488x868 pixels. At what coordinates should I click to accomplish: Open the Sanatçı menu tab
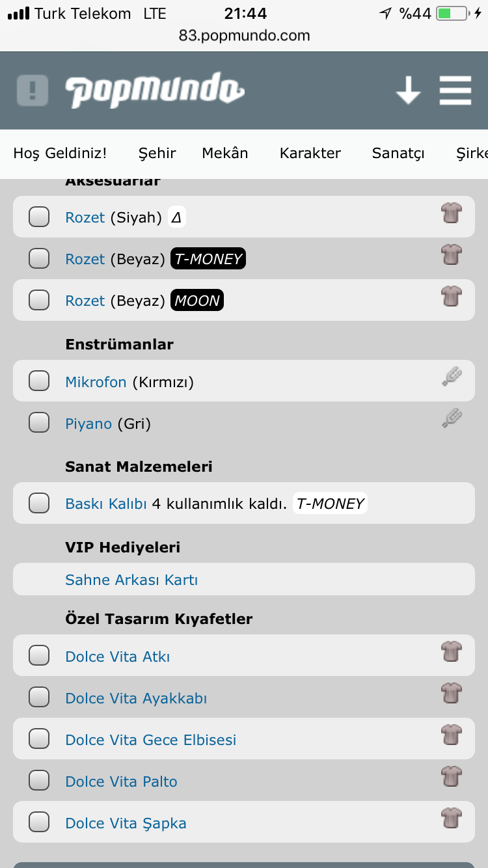point(398,154)
